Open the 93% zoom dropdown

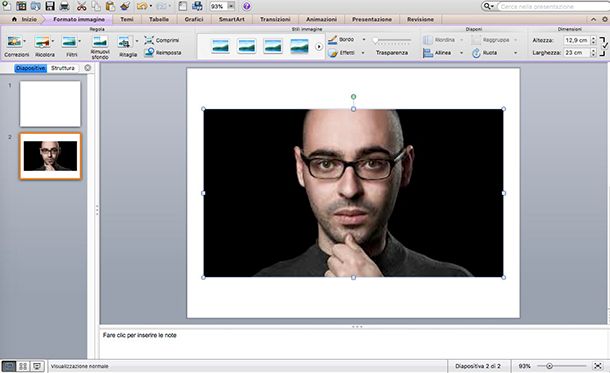(231, 6)
